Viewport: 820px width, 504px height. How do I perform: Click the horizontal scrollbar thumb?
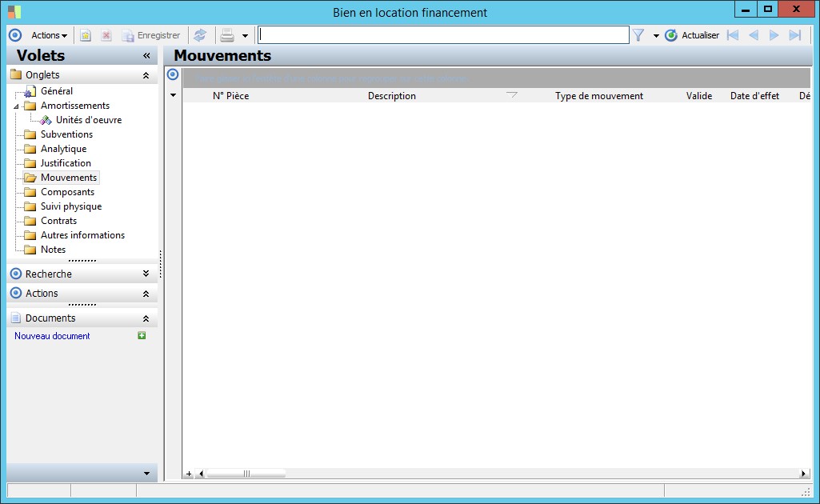tap(246, 474)
